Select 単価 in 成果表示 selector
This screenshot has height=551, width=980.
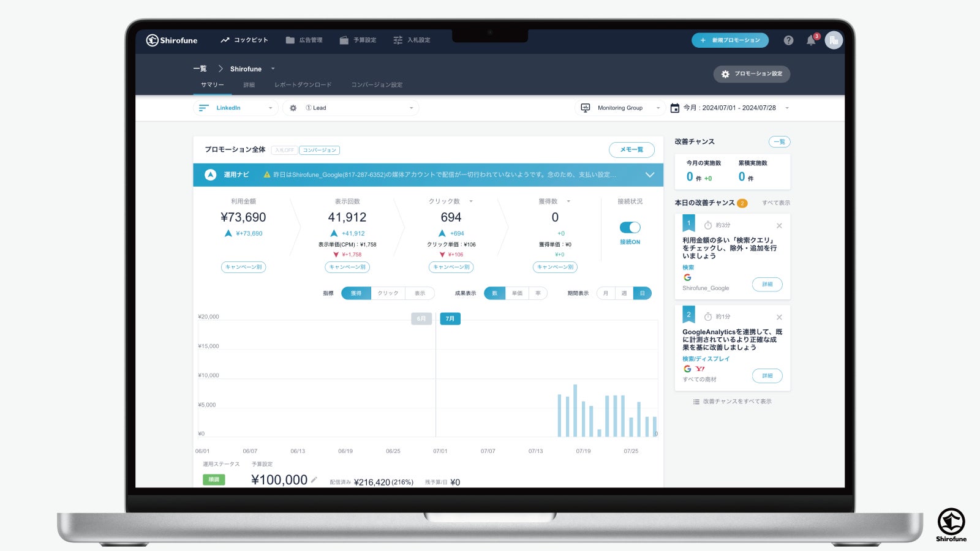coord(517,293)
